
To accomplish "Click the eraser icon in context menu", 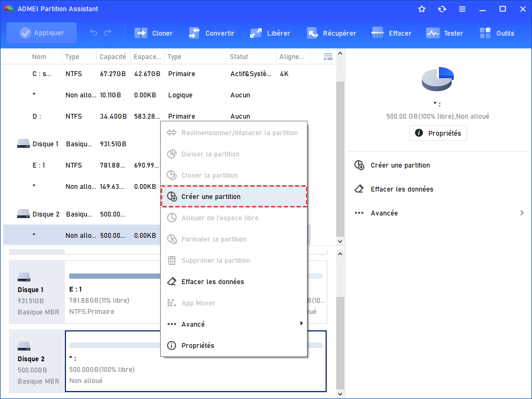I will click(172, 281).
